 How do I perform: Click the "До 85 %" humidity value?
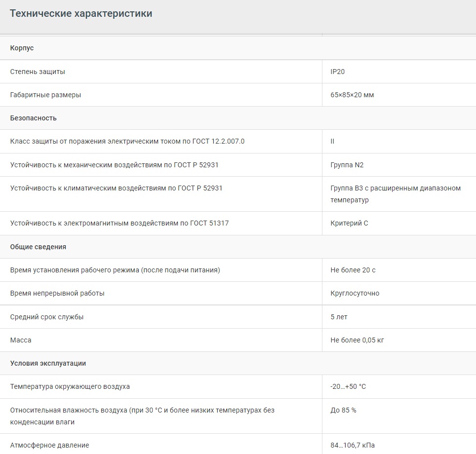[343, 410]
